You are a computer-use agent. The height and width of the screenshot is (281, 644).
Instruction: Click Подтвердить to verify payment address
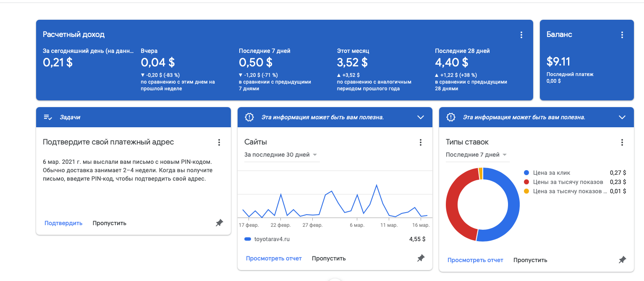(63, 223)
